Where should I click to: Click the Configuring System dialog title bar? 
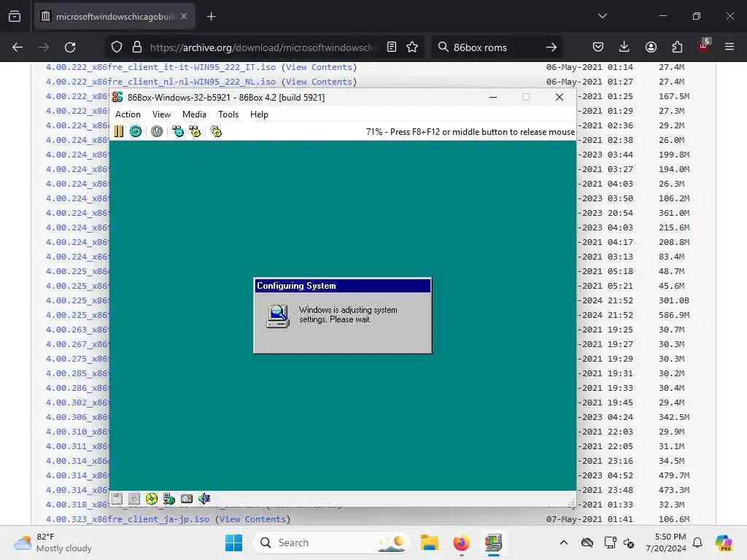(x=343, y=286)
